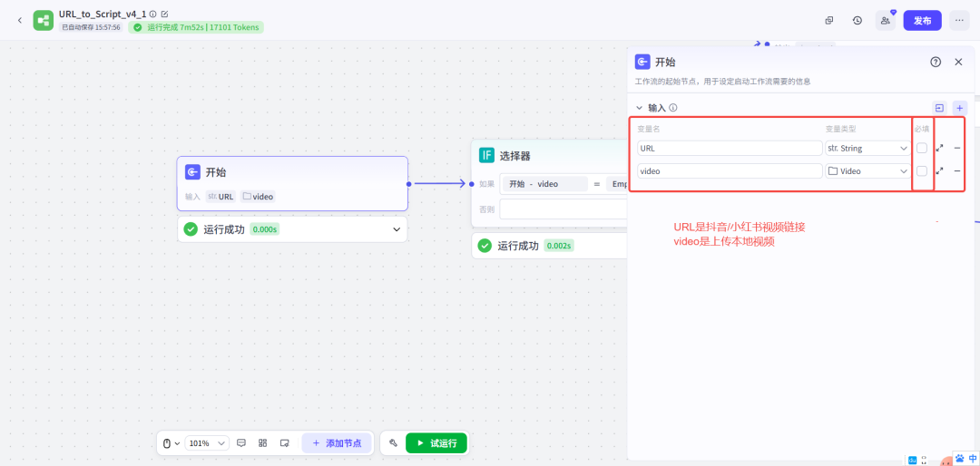Remove the video variable with minus
The width and height of the screenshot is (980, 466).
[x=957, y=170]
